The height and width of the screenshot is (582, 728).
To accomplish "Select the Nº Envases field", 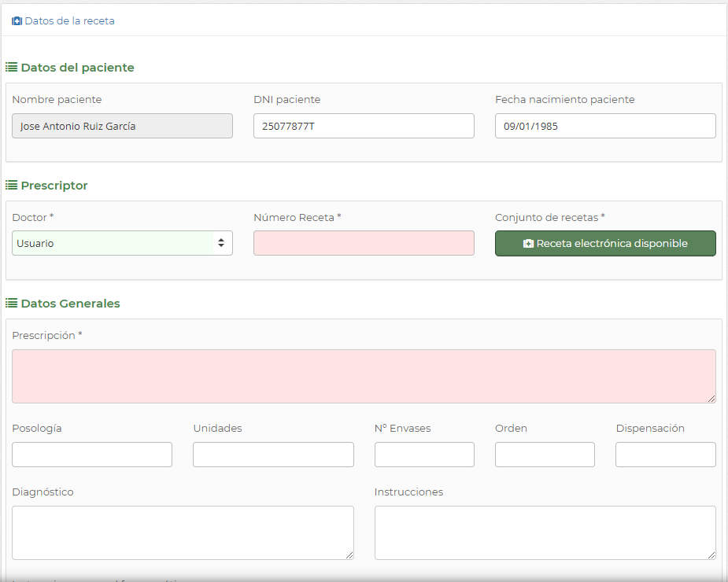I will click(424, 455).
